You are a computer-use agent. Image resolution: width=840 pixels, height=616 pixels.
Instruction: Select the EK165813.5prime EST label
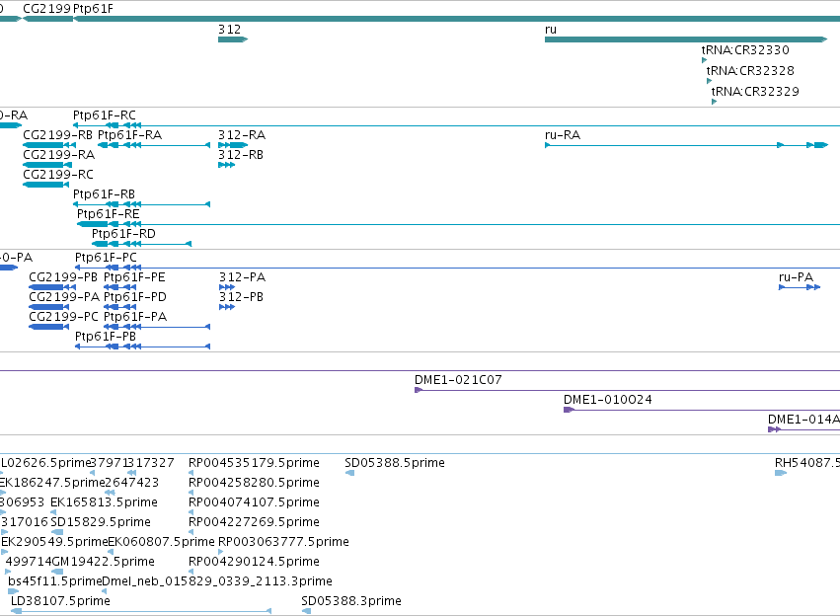[x=104, y=502]
